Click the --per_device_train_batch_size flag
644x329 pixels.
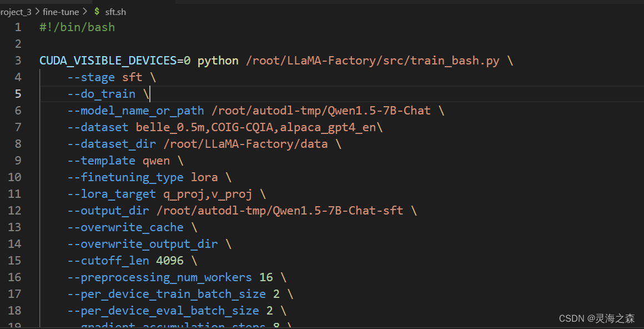(x=167, y=294)
